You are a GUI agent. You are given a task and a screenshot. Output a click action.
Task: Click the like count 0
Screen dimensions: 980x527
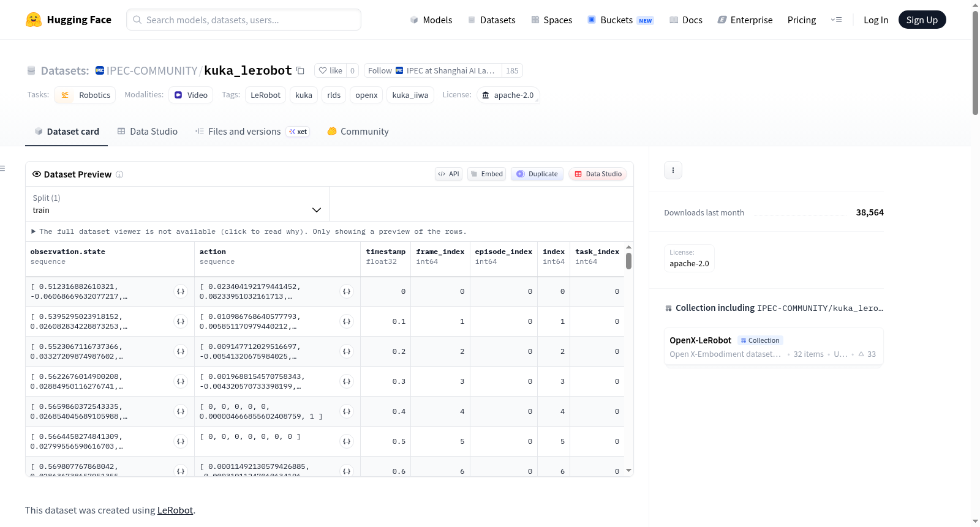pos(352,70)
